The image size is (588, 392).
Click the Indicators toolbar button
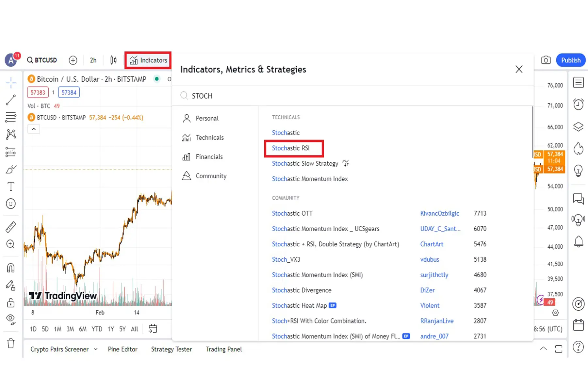click(148, 60)
